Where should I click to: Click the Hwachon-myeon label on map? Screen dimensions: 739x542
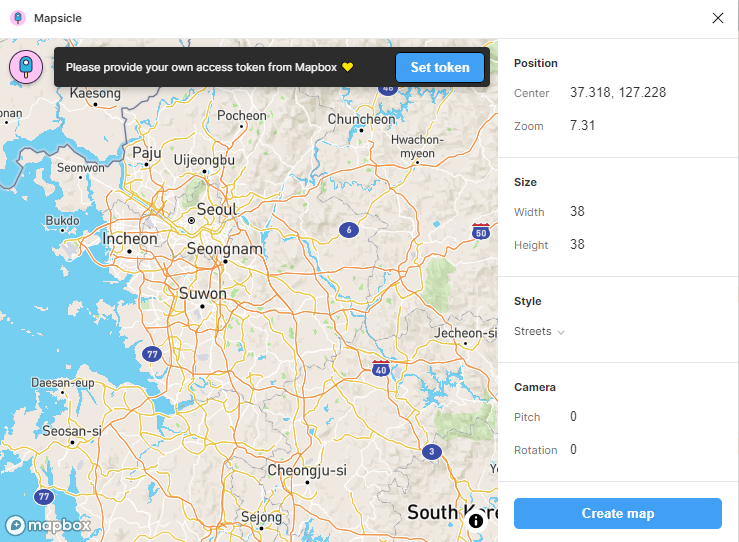(417, 147)
